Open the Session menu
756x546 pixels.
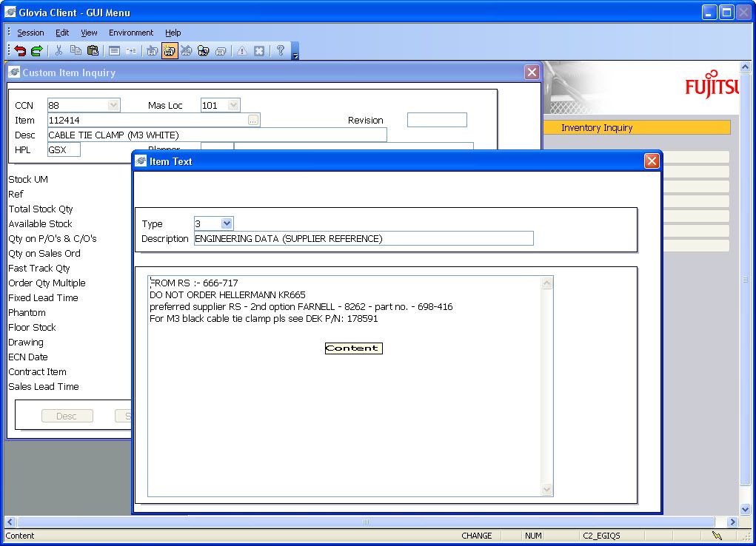(30, 33)
